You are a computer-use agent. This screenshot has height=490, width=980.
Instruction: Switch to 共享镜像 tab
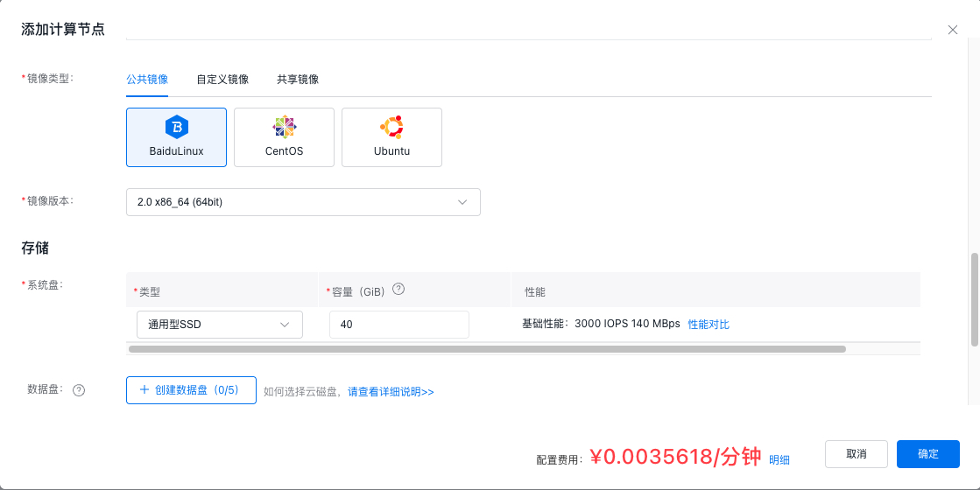[298, 80]
